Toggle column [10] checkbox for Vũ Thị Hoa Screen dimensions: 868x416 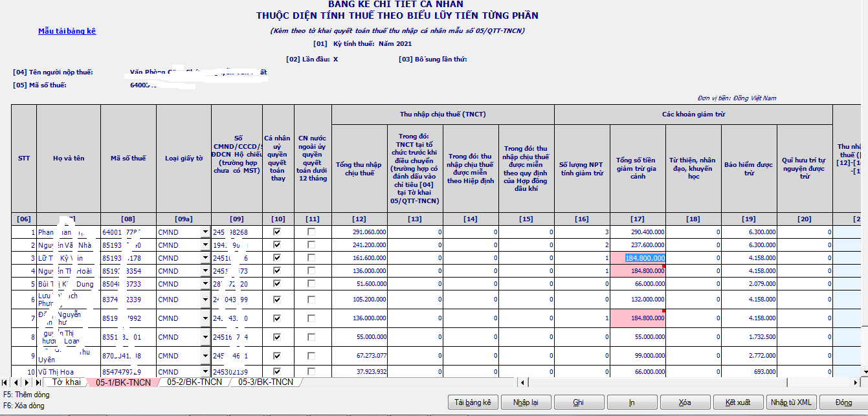click(x=278, y=372)
